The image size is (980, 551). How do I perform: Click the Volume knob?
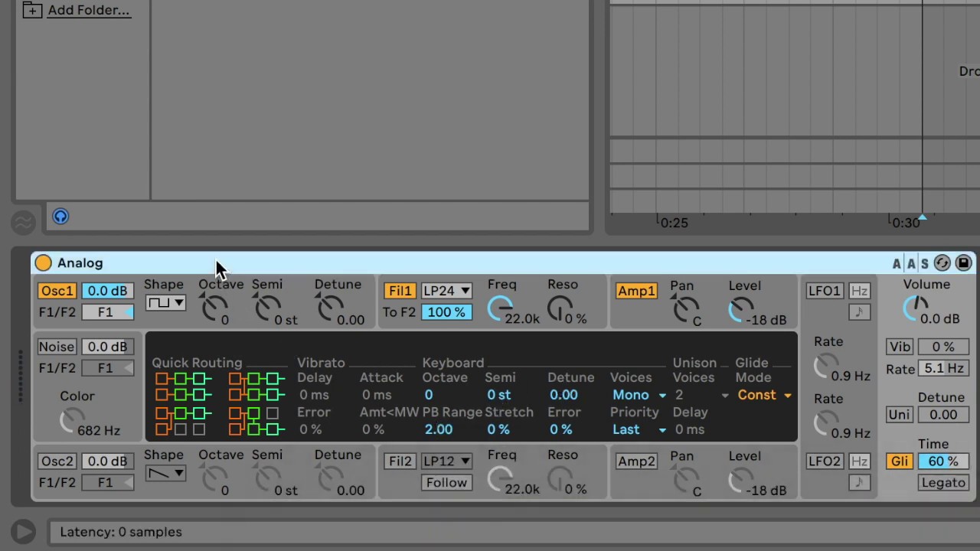point(916,308)
